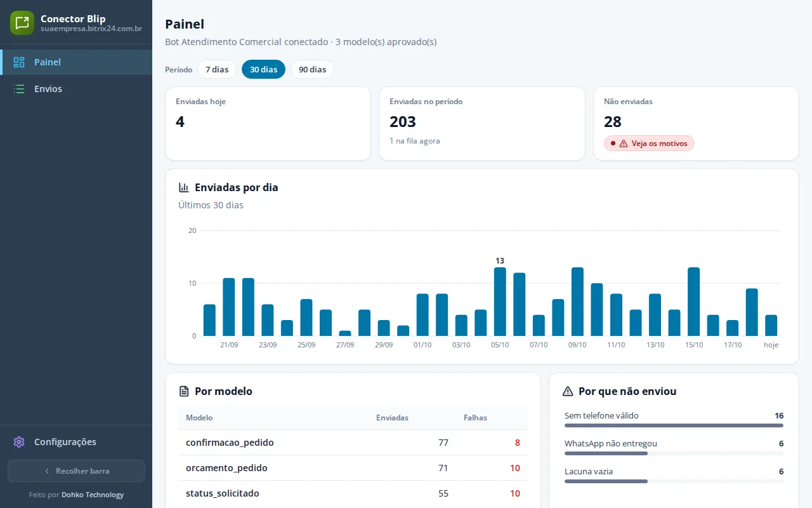The width and height of the screenshot is (812, 508).
Task: Click the Enviadas column header
Action: click(x=392, y=418)
